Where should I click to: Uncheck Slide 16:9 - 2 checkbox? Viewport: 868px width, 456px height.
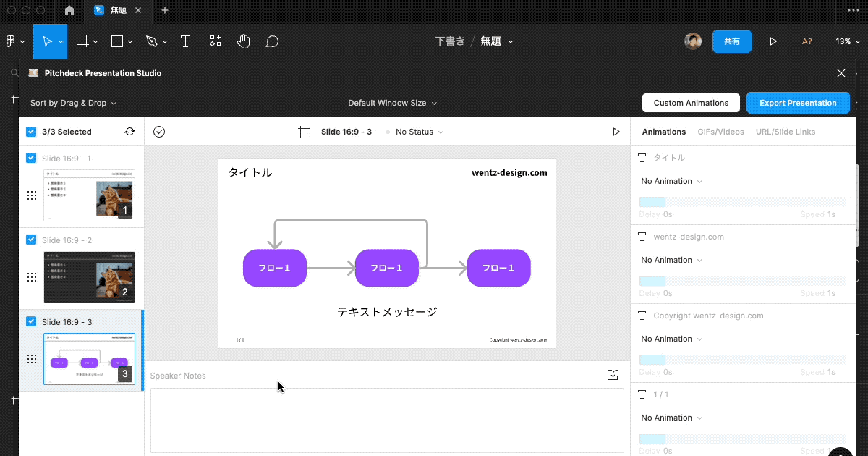(x=31, y=240)
